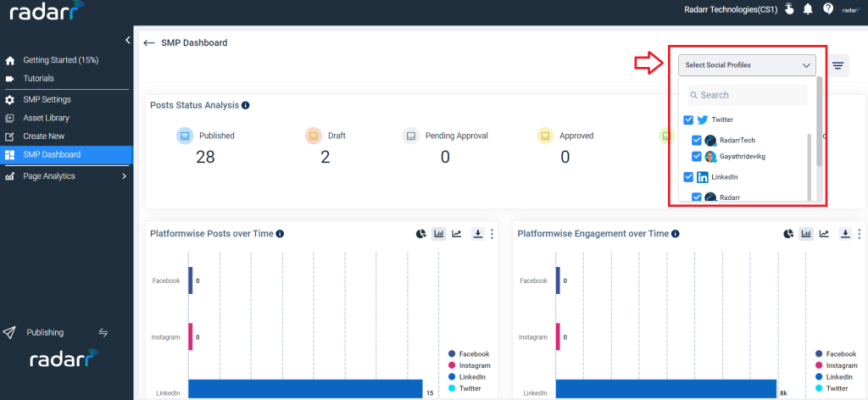Click the SMP Settings gear icon
The width and height of the screenshot is (868, 400).
pos(9,100)
